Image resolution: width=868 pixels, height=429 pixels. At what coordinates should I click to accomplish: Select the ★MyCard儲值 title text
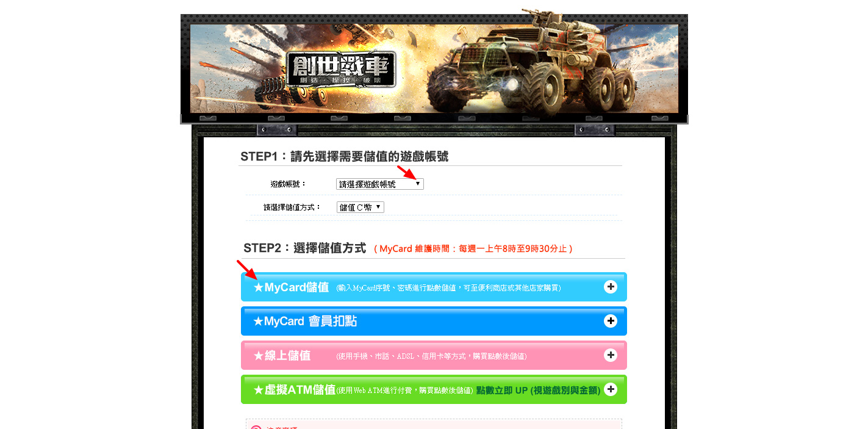click(291, 287)
